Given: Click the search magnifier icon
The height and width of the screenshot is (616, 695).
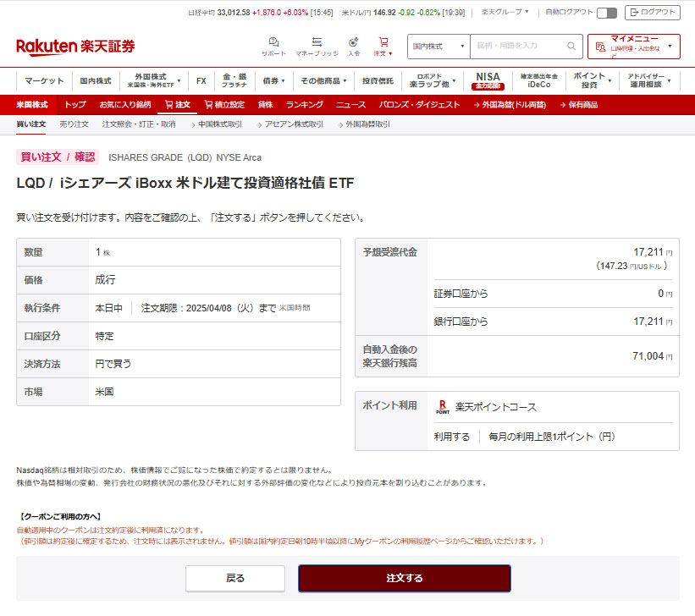Looking at the screenshot, I should [572, 46].
